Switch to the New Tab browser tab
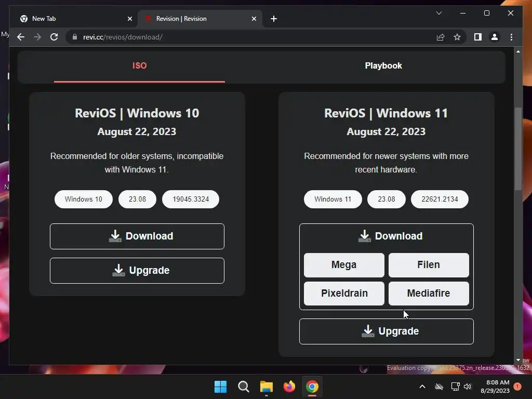This screenshot has height=399, width=532. [74, 19]
